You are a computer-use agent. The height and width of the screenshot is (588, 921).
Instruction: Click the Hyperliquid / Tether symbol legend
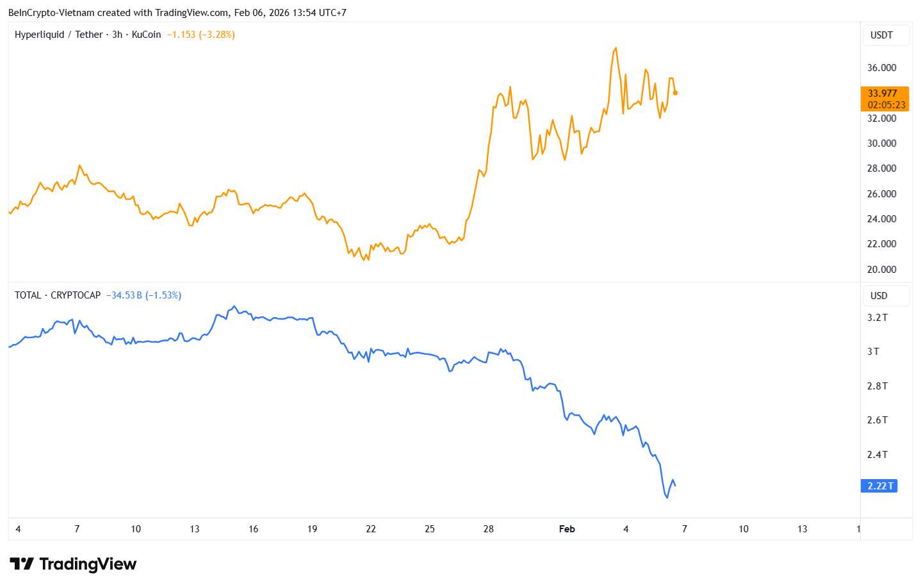click(x=88, y=35)
